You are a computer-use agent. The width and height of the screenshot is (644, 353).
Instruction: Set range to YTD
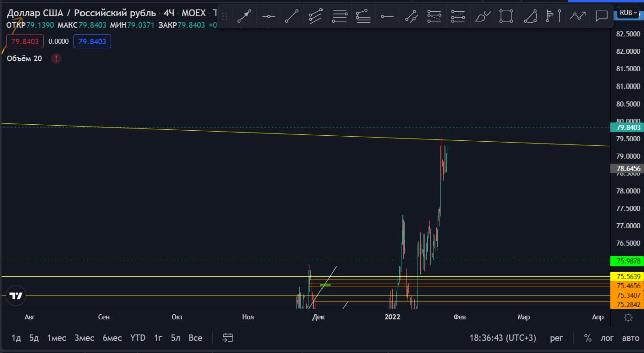(138, 338)
